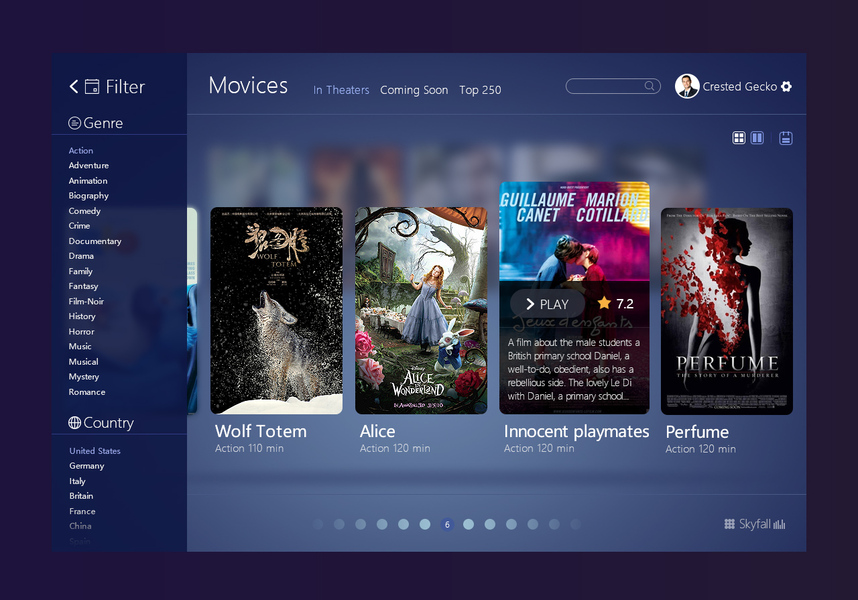Viewport: 858px width, 600px height.
Task: Click the Genre section heading
Action: 103,123
